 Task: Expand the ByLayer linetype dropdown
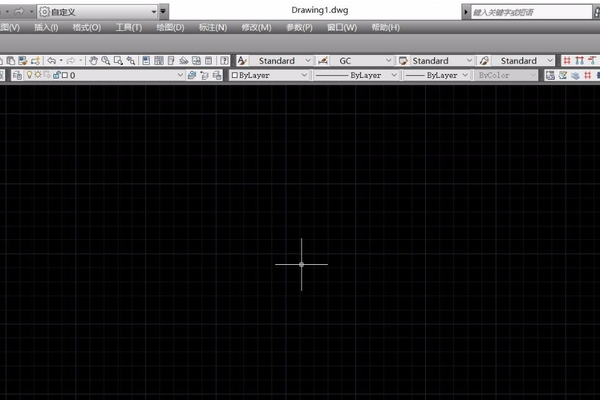point(393,75)
